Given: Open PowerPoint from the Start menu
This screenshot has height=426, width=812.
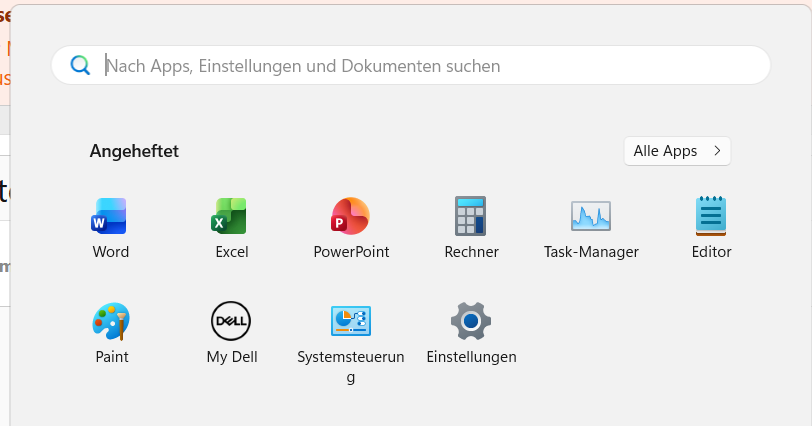Looking at the screenshot, I should pos(351,228).
